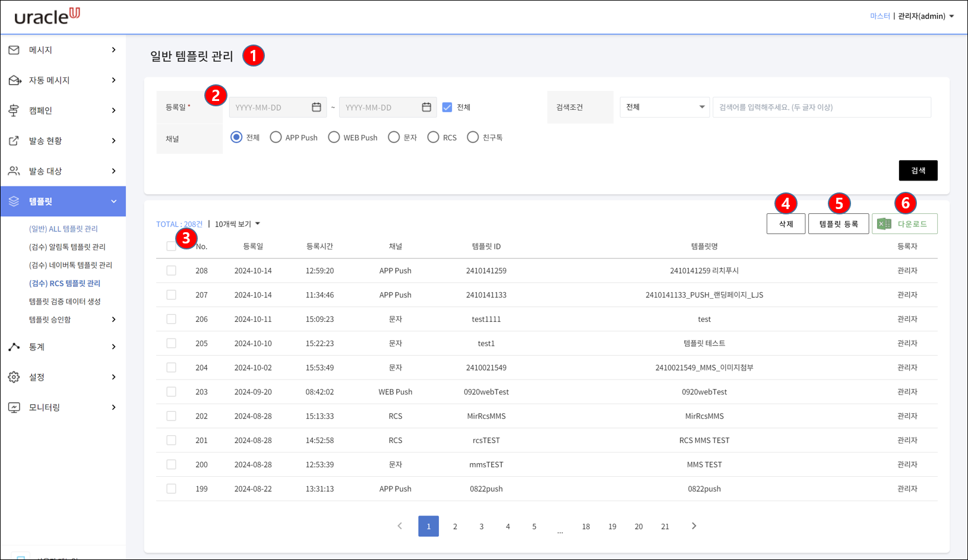Select the 친구톡 radio button

[473, 137]
